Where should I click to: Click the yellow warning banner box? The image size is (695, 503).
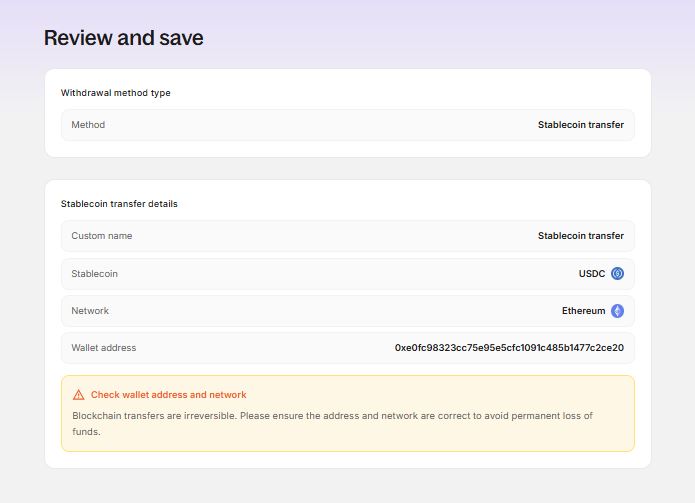(x=348, y=413)
